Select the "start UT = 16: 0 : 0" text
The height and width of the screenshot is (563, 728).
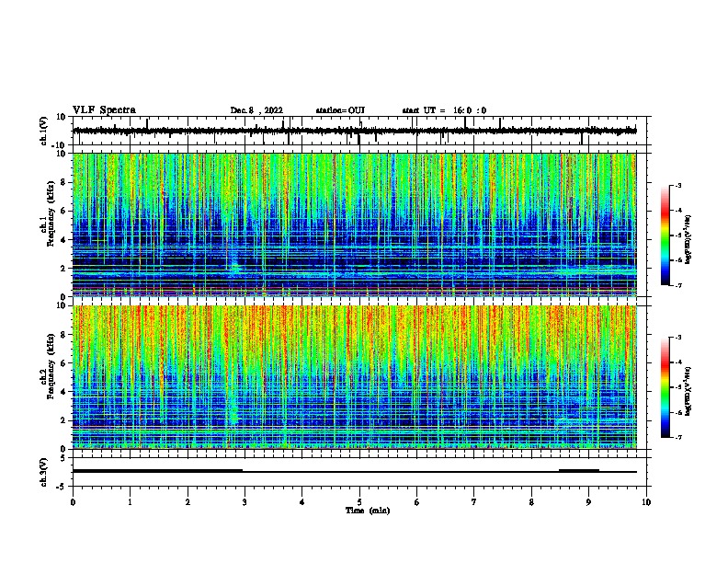(x=444, y=110)
